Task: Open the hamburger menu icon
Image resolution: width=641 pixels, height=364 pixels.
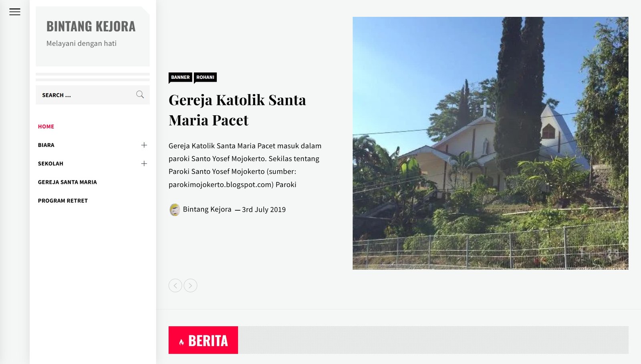Action: tap(15, 12)
